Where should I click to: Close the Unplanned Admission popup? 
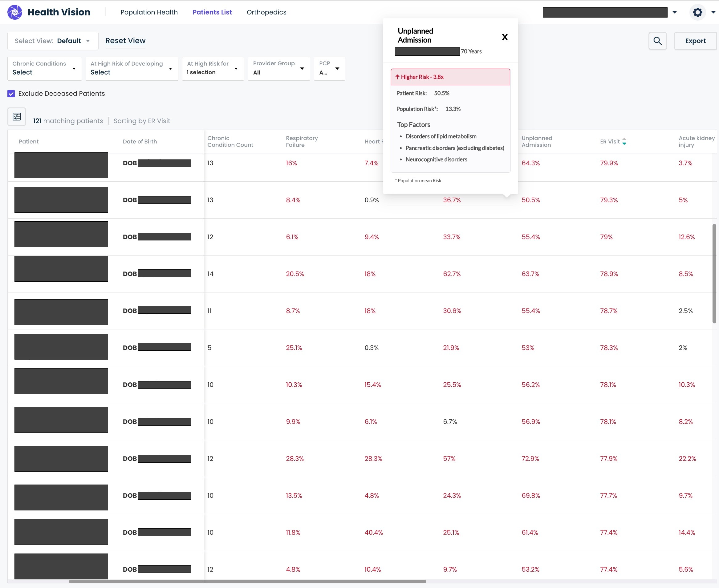tap(504, 37)
